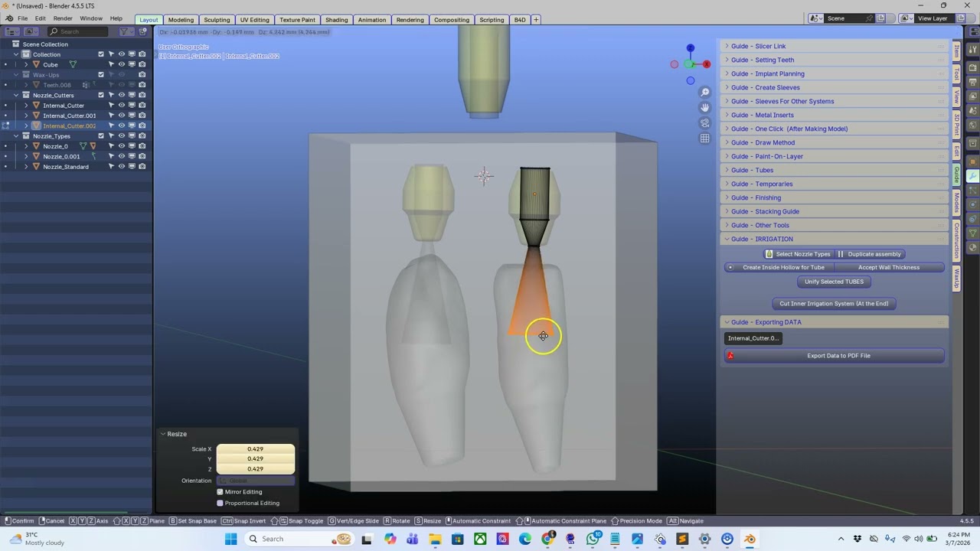Hide Nozzle_Standard in viewport via eye icon

[x=121, y=167]
